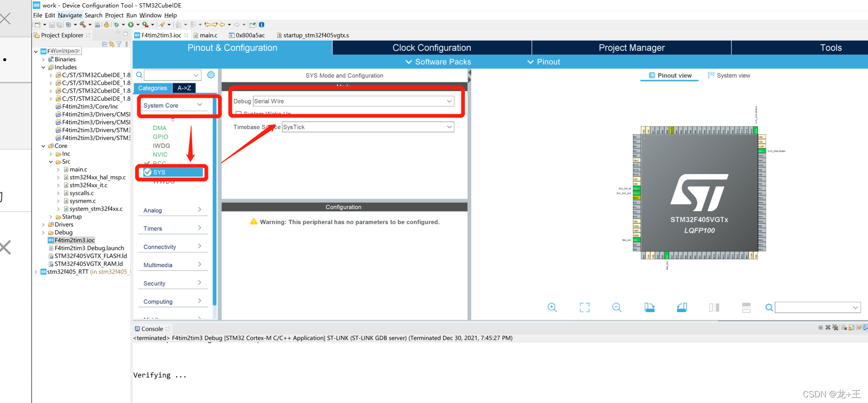Screen dimensions: 868x403
Task: Open the category search dropdown
Action: pyautogui.click(x=196, y=75)
